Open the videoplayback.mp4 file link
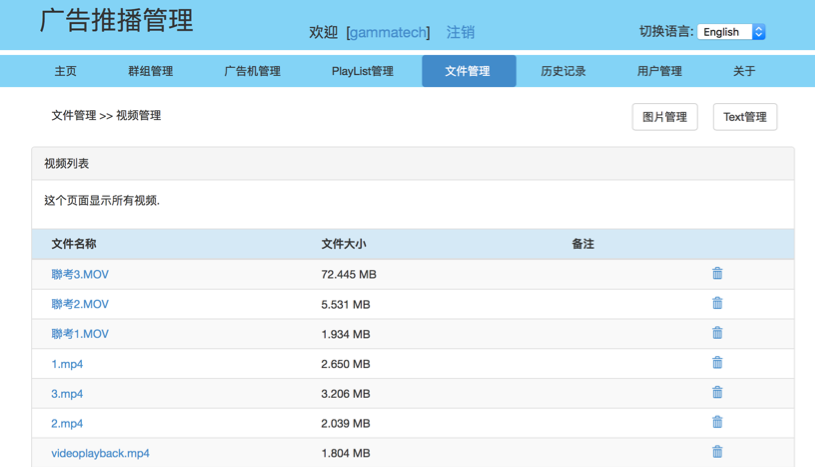 100,453
